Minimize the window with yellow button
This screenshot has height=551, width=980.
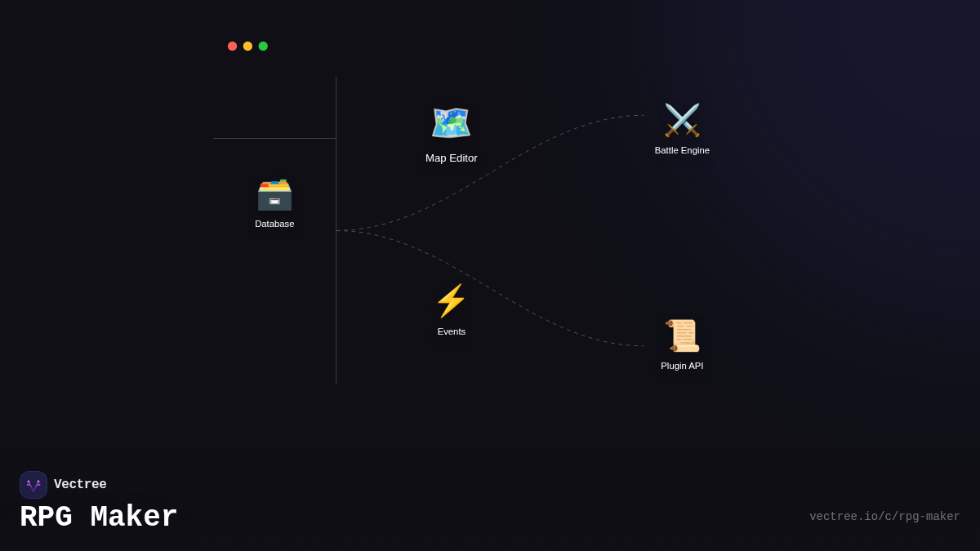(247, 47)
